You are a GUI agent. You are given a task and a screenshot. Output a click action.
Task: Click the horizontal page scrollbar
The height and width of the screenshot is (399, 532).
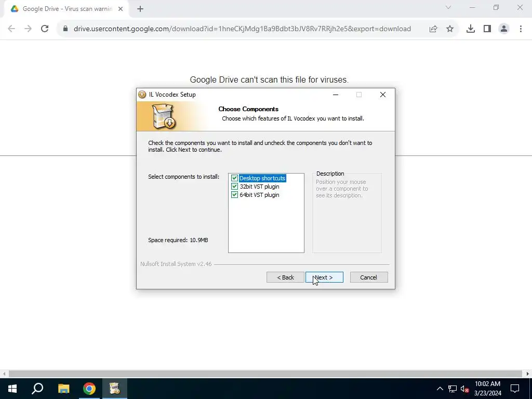pyautogui.click(x=265, y=374)
